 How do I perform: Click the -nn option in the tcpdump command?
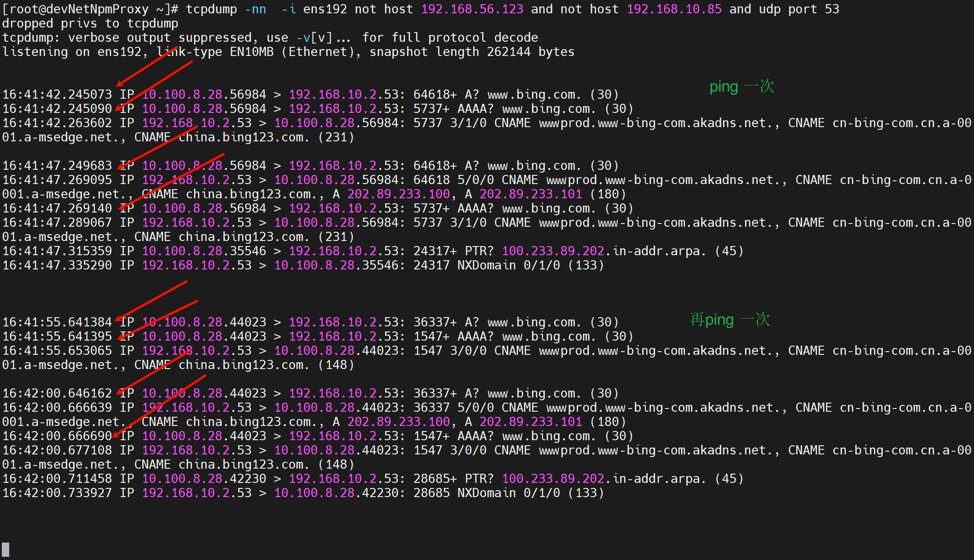tap(255, 9)
